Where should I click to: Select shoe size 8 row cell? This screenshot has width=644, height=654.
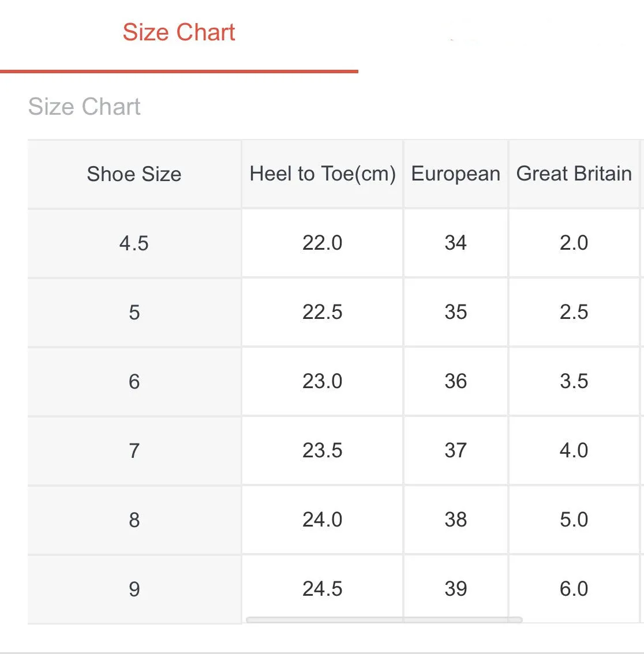pyautogui.click(x=134, y=520)
